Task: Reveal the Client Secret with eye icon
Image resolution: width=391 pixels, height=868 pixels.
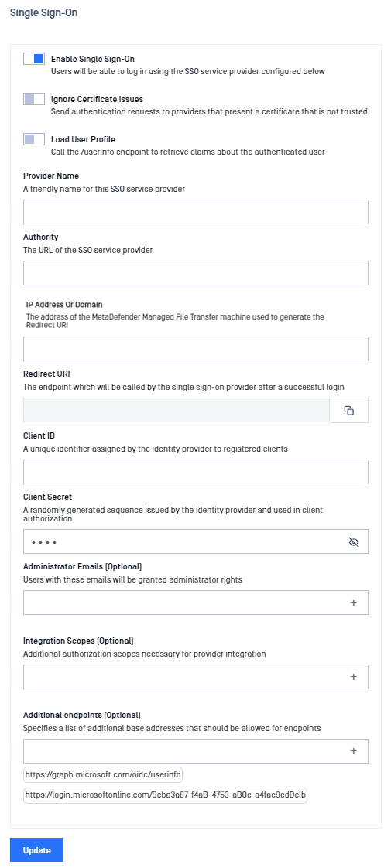Action: click(354, 542)
